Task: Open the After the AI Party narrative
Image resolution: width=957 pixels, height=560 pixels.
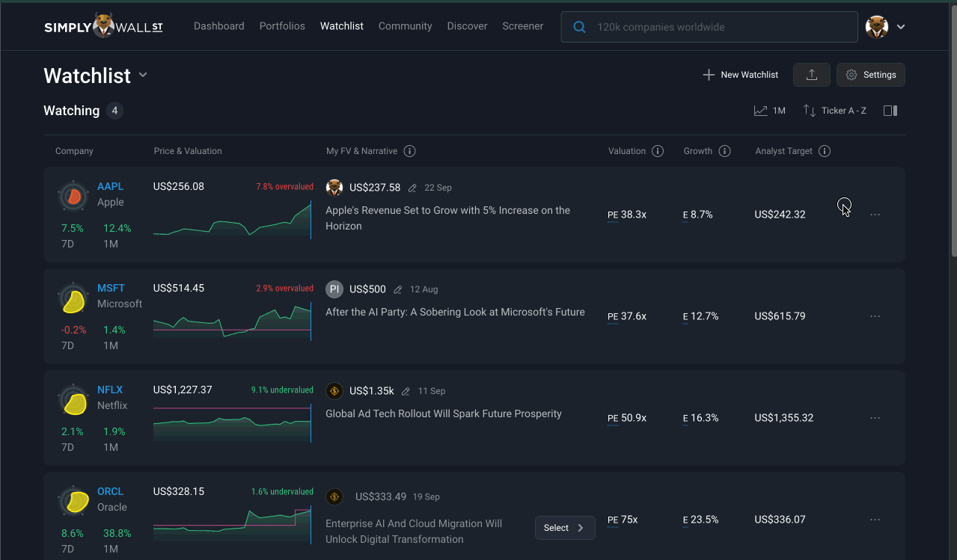Action: (x=455, y=312)
